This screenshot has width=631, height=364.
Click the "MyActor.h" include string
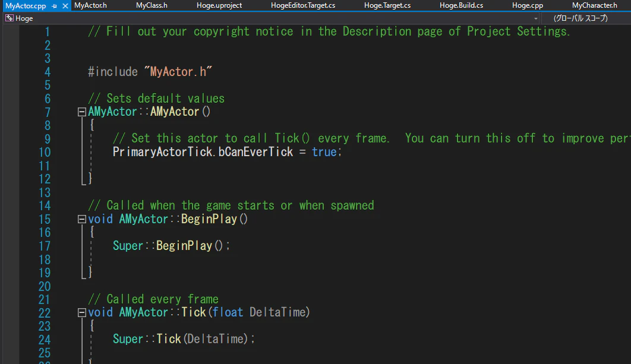point(178,72)
